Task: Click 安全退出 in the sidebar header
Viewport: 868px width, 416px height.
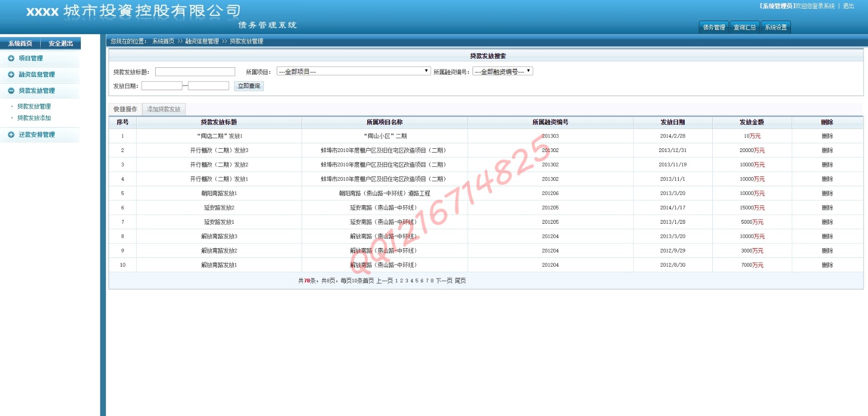Action: 60,43
